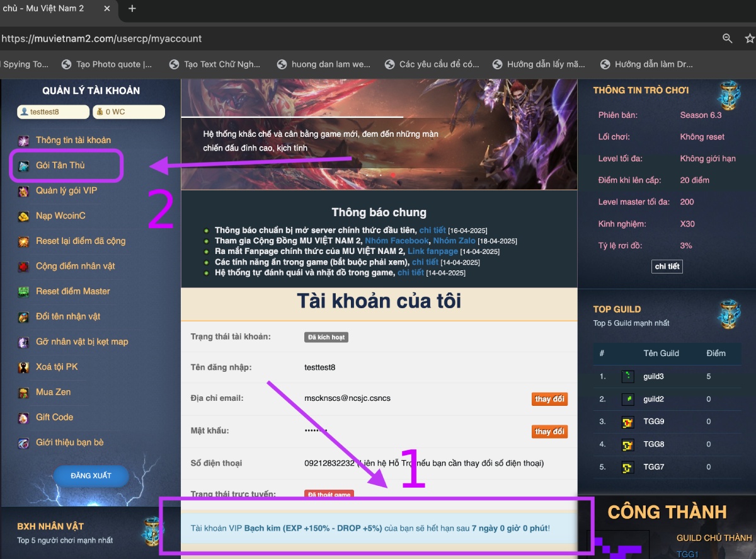
Task: Click the Nạp WcoinC coin icon
Action: pos(23,216)
